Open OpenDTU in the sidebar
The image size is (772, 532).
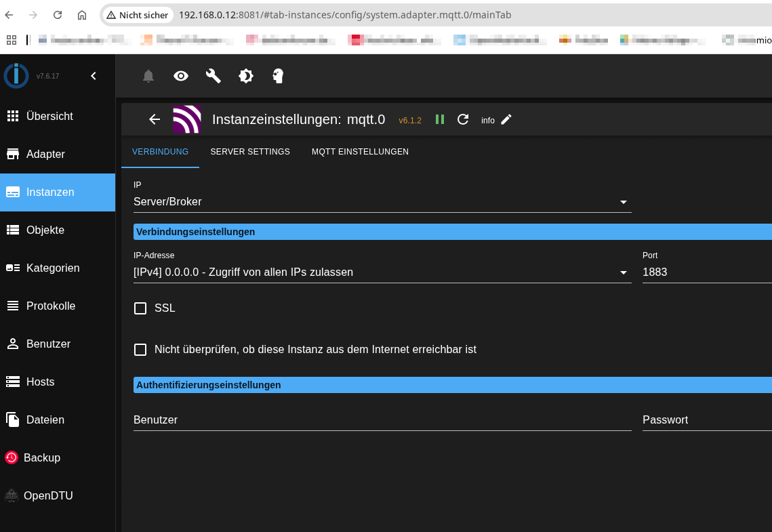(x=58, y=495)
